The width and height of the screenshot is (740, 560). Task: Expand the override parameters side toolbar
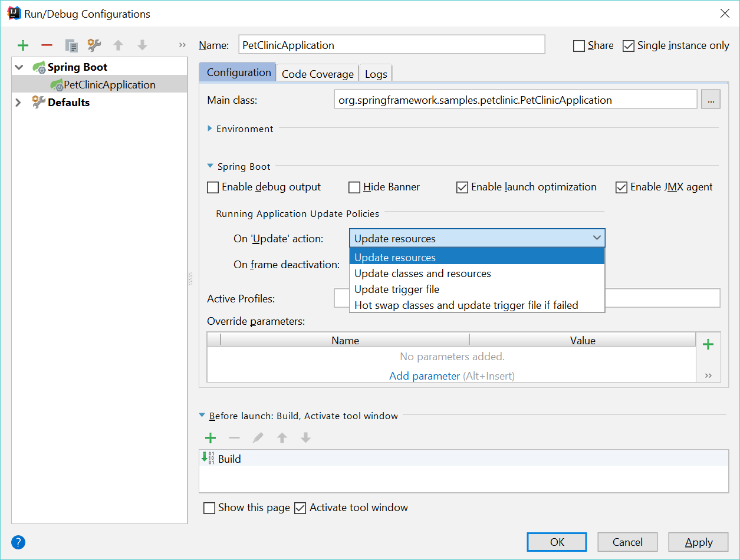coord(708,375)
